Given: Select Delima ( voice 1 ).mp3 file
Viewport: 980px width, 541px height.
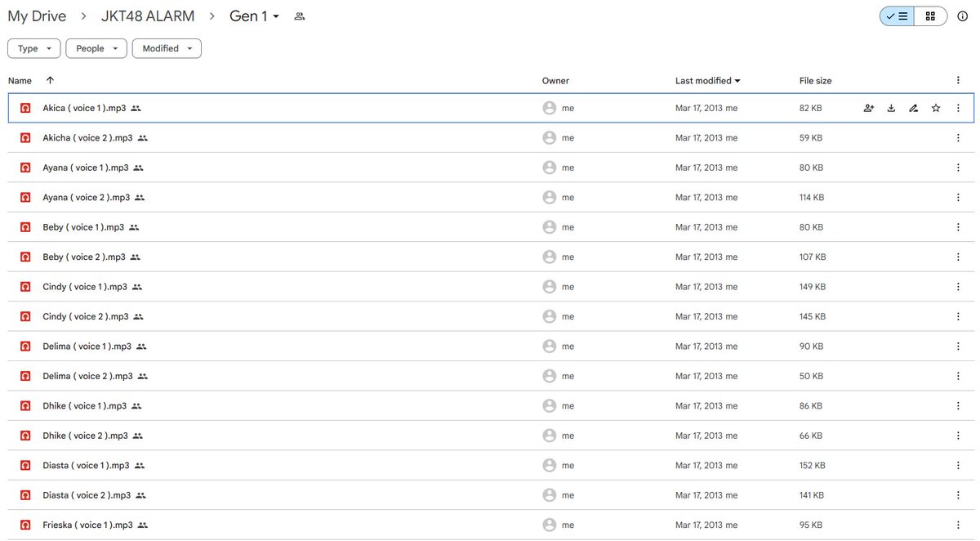Looking at the screenshot, I should [490, 347].
